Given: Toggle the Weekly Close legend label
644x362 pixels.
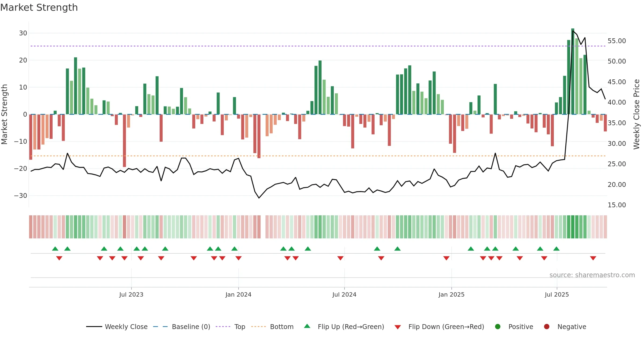Looking at the screenshot, I should tap(126, 327).
